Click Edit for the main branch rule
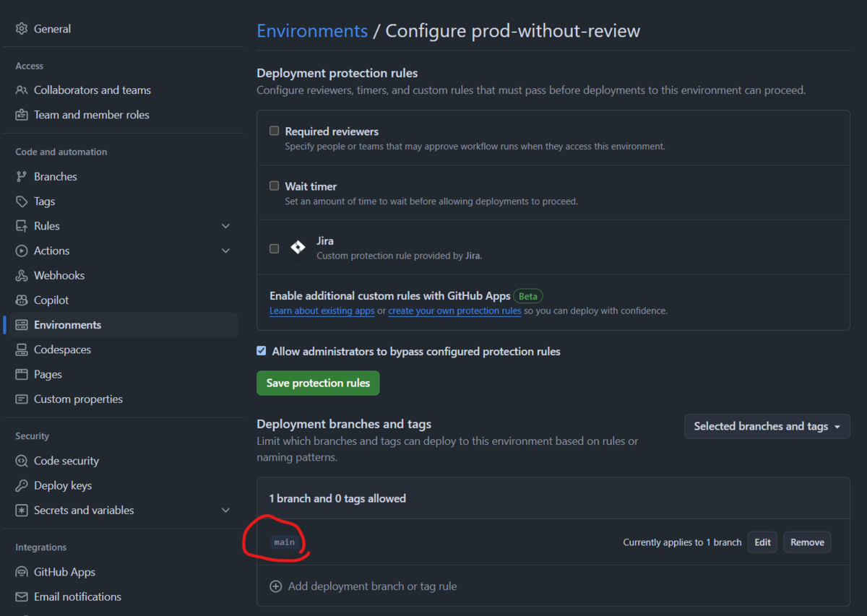Viewport: 867px width, 616px height. click(x=763, y=542)
